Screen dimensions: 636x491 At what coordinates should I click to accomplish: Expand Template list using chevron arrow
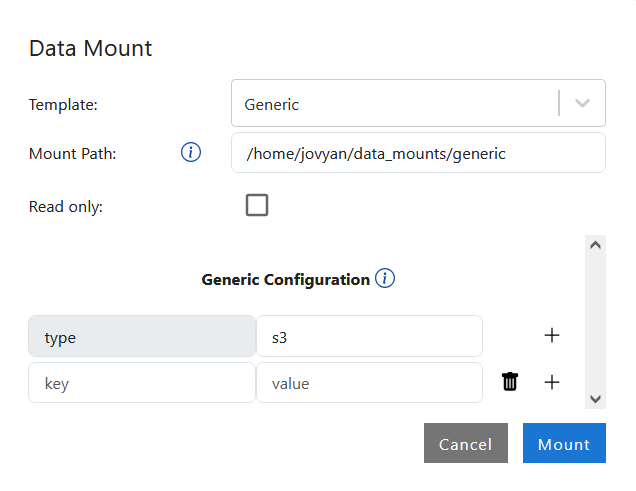[582, 103]
